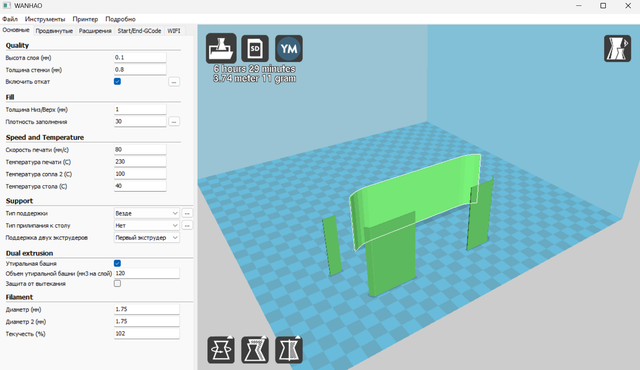Click the Load model icon
The image size is (640, 370).
pyautogui.click(x=221, y=48)
